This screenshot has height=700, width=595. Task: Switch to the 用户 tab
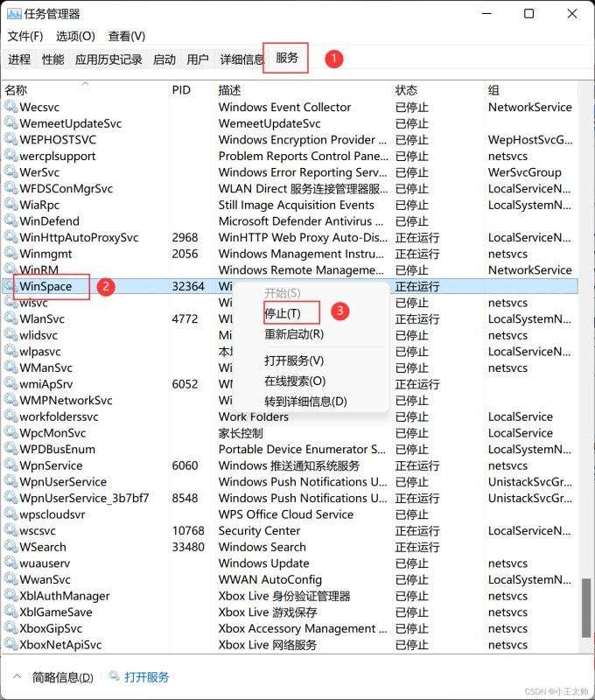pyautogui.click(x=198, y=59)
